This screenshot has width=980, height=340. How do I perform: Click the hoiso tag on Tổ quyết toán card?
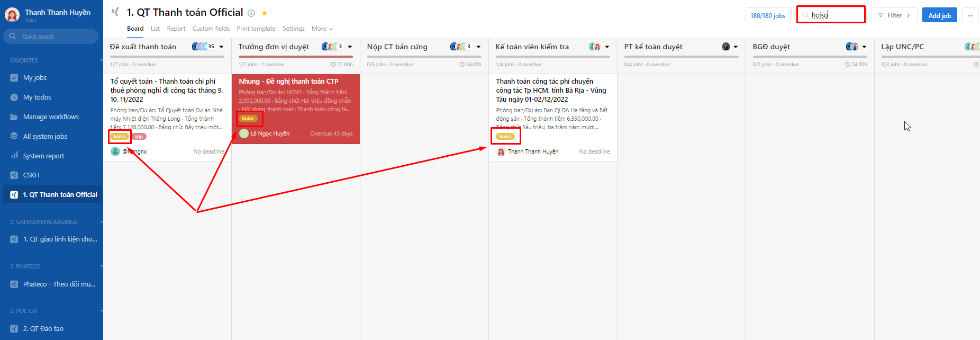120,137
